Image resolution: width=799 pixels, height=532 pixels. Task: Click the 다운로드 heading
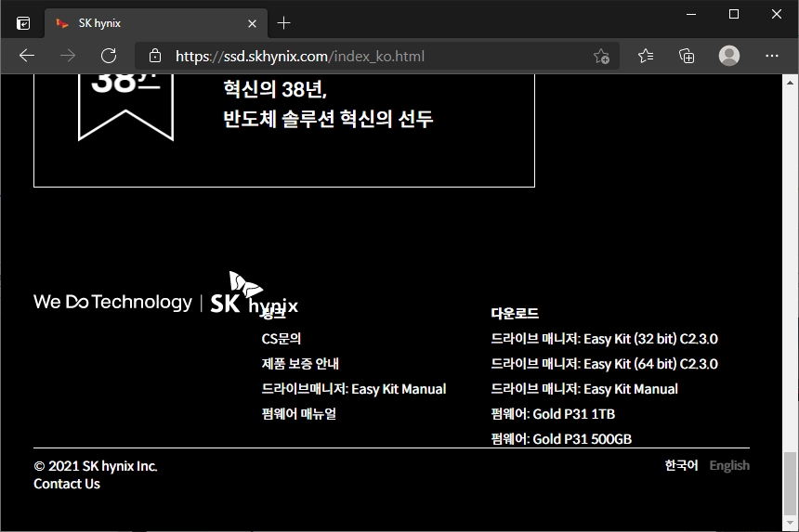click(x=515, y=313)
